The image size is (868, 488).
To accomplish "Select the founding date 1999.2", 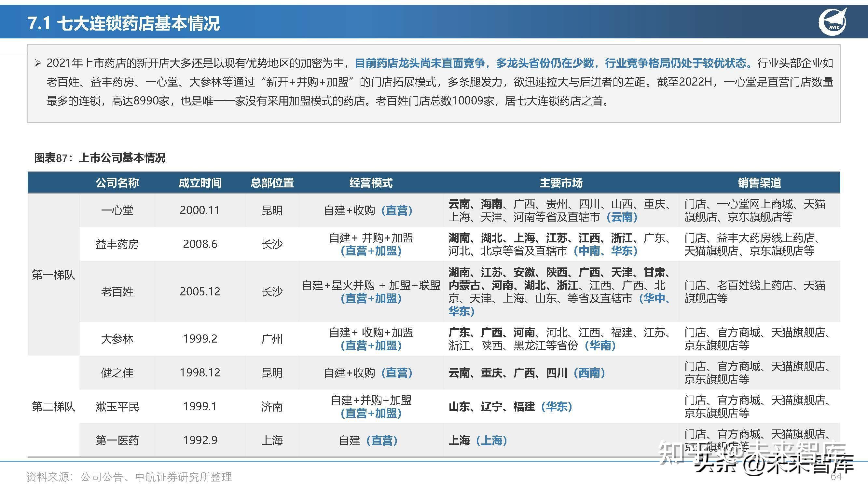I will 200,338.
